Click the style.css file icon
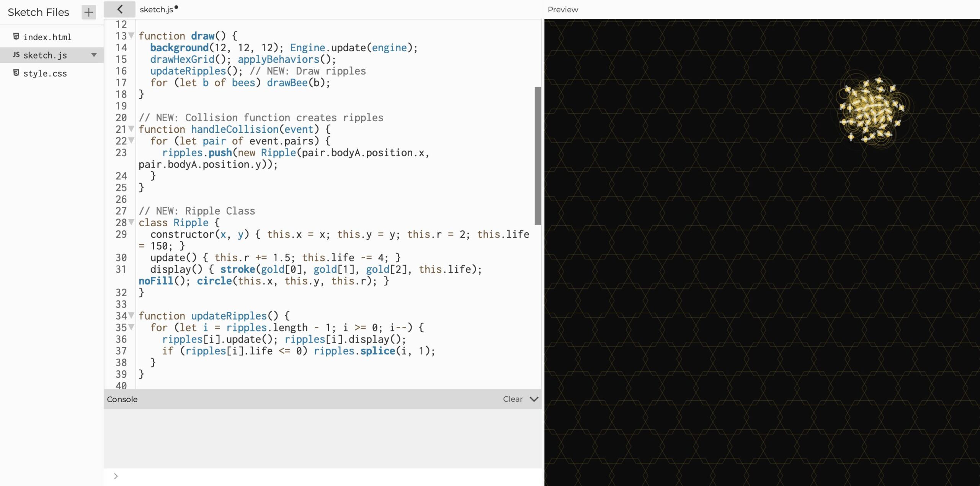 coord(16,73)
